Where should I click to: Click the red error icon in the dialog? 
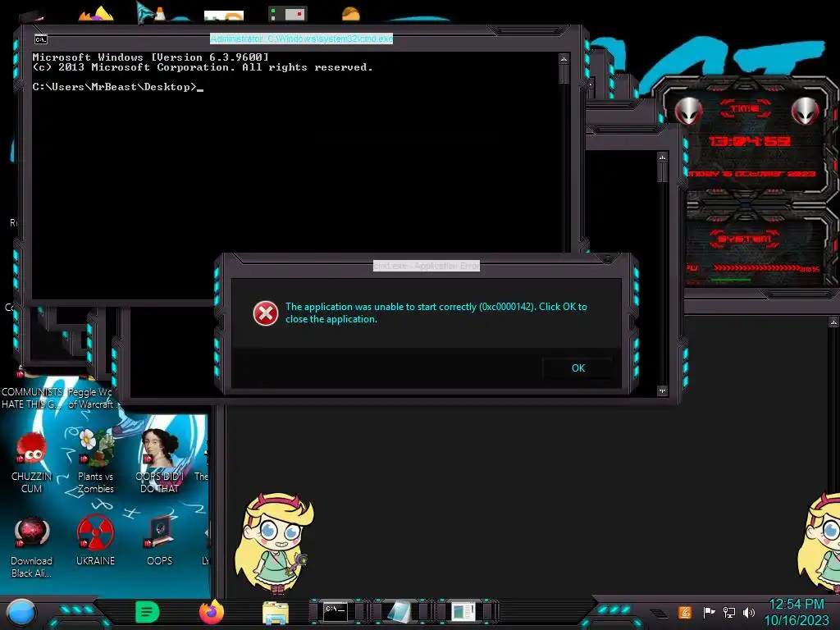point(266,313)
